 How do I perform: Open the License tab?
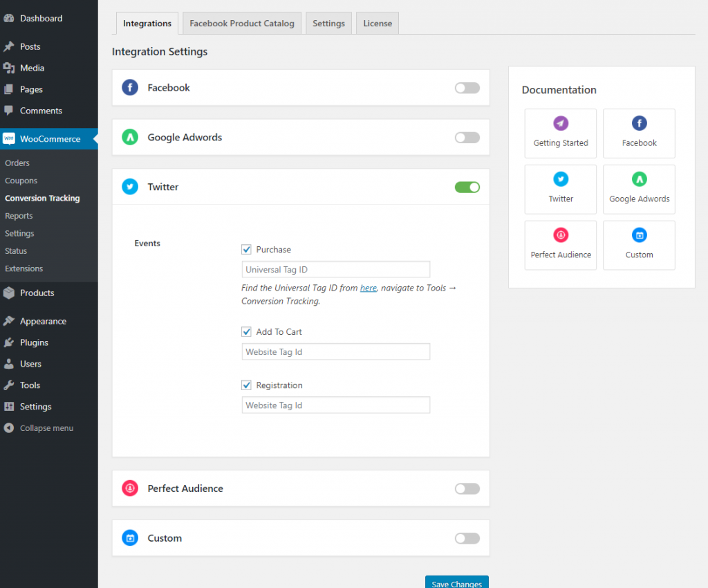click(377, 23)
